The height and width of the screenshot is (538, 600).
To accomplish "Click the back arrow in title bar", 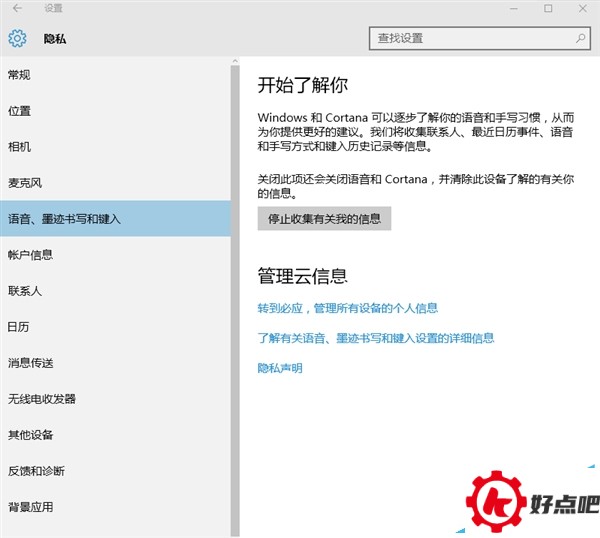I will [x=17, y=8].
